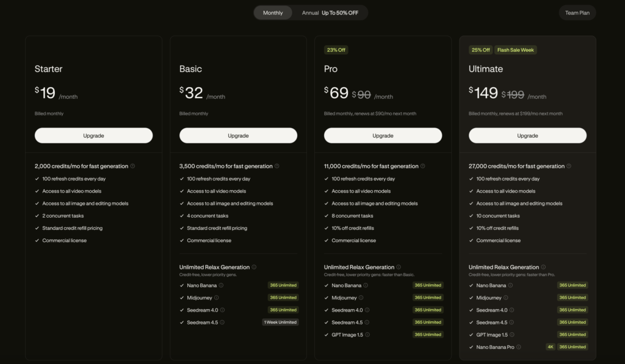Click info icon next to Pro GPT Image 1.5
The height and width of the screenshot is (364, 625).
pyautogui.click(x=367, y=335)
